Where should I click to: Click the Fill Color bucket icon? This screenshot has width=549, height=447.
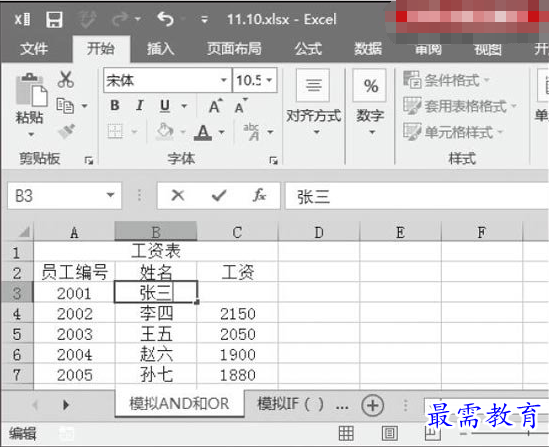tap(165, 132)
